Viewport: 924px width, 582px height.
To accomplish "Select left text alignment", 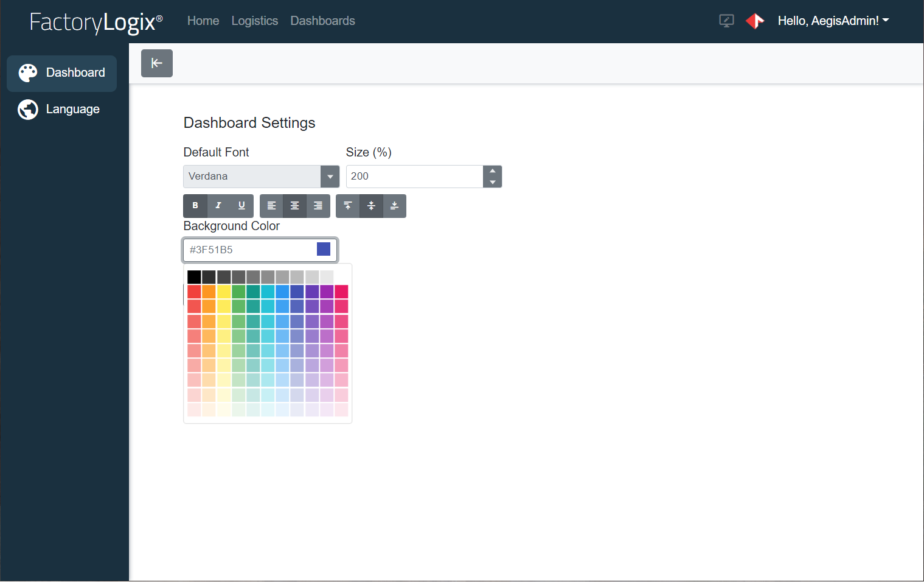I will (271, 206).
